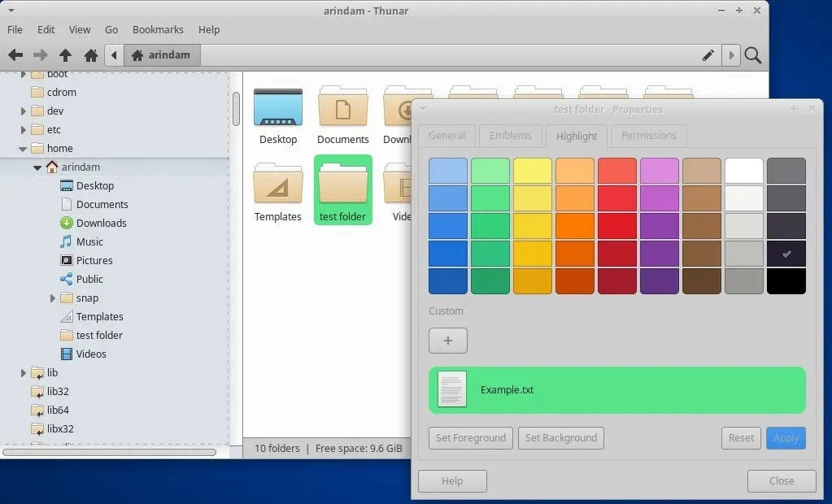Expand the etc directory in tree
Image resolution: width=832 pixels, height=504 pixels.
pyautogui.click(x=23, y=130)
